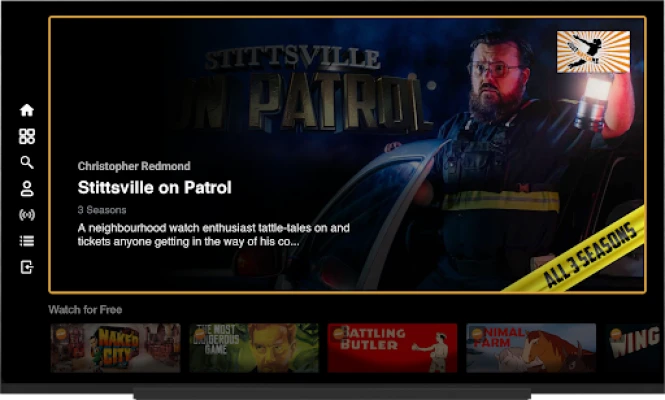Open the Battling Butler thumbnail
665x400 pixels.
pyautogui.click(x=392, y=348)
